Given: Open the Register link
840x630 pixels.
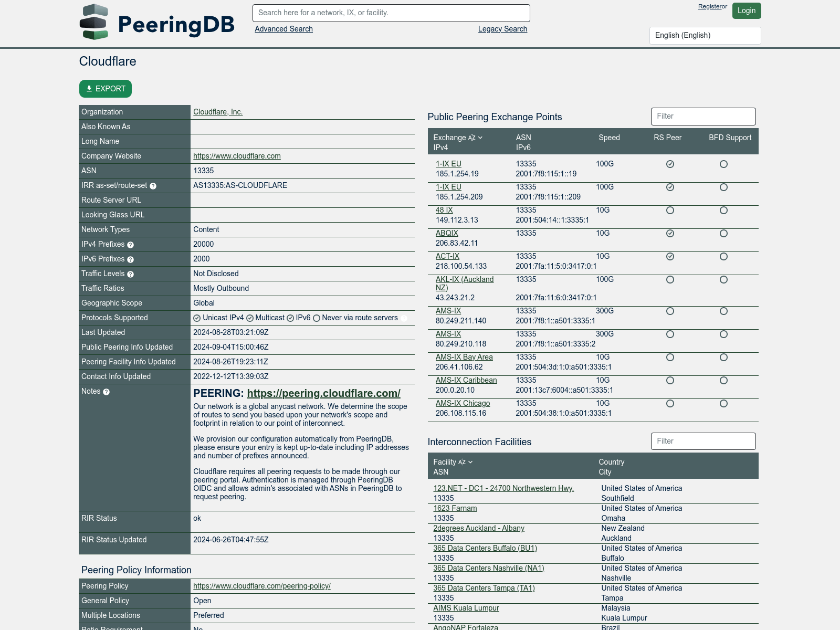Looking at the screenshot, I should tap(709, 6).
